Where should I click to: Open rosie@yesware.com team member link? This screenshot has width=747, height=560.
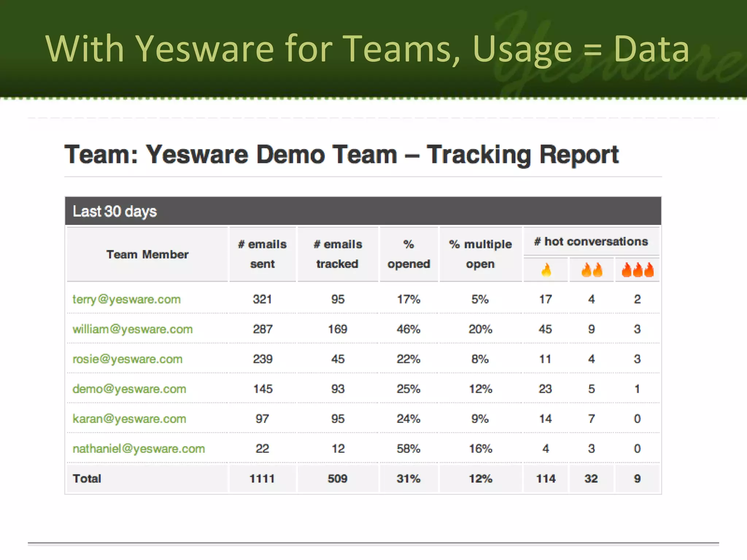127,359
